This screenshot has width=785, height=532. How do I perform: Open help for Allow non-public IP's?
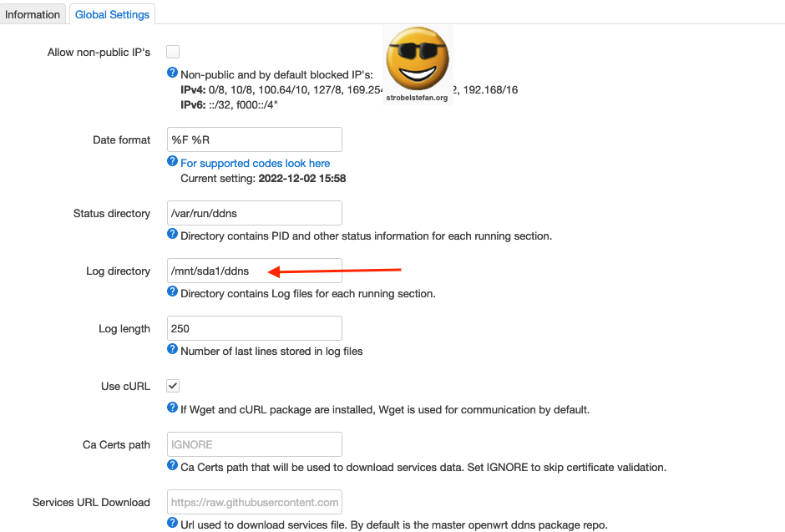tap(172, 73)
